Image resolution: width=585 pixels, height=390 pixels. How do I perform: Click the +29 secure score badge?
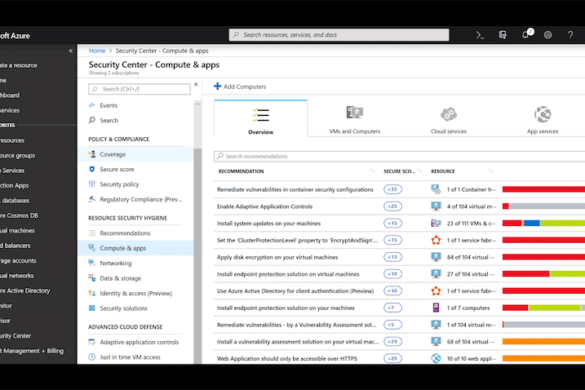[x=392, y=341]
